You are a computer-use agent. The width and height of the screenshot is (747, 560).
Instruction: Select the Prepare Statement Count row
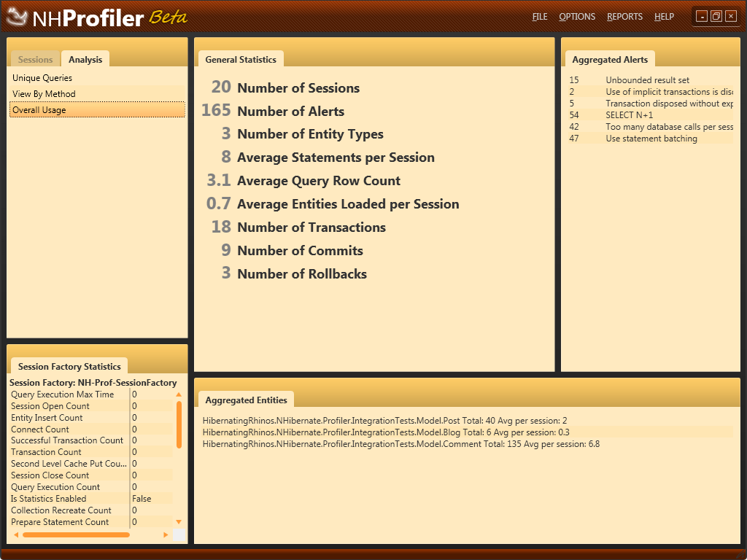click(91, 522)
